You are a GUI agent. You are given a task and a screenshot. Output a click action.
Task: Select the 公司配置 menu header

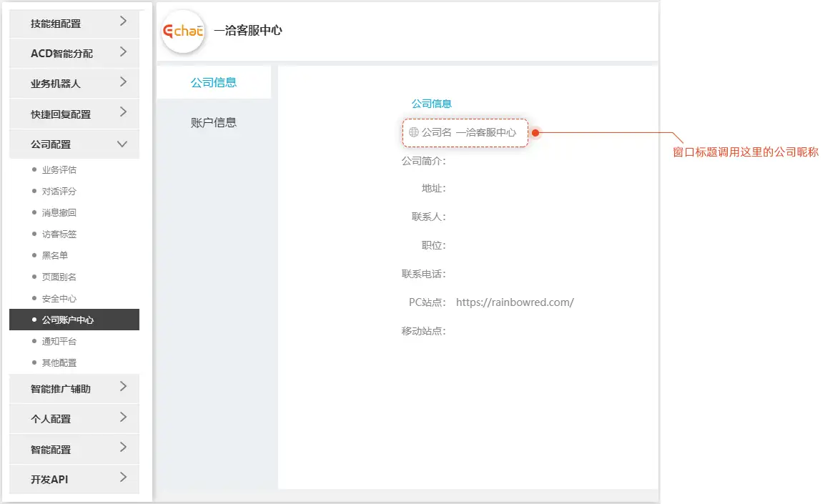[74, 144]
